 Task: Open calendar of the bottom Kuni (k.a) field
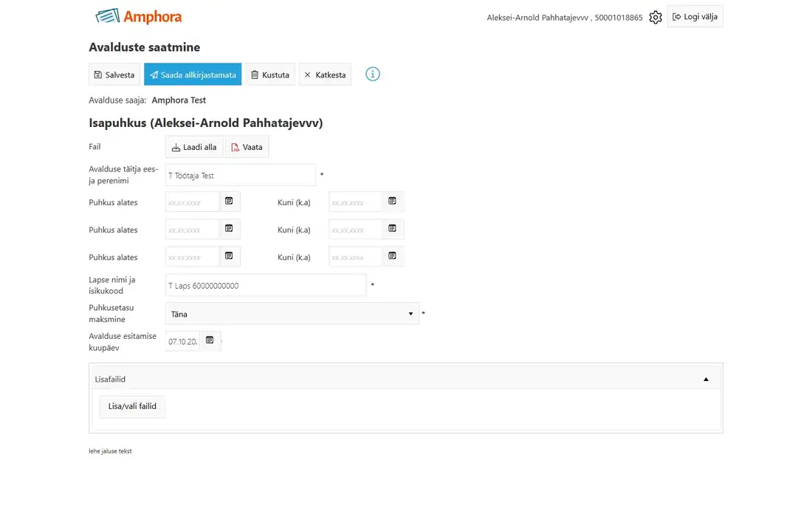393,256
